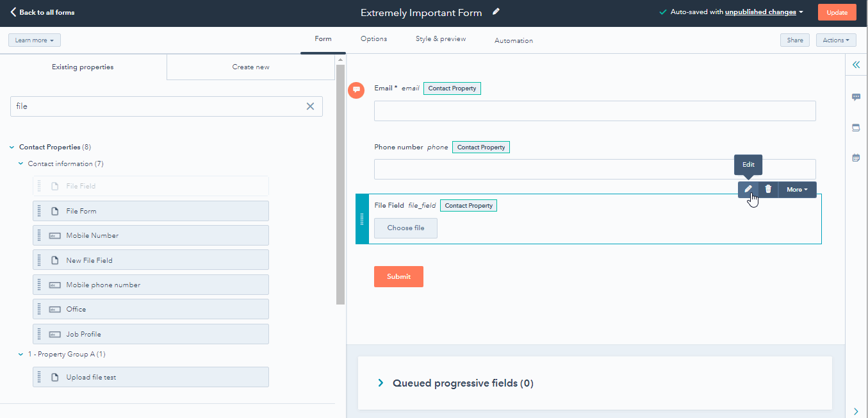Viewport: 868px width, 418px height.
Task: Expand Queued progressive fields section
Action: pos(381,383)
